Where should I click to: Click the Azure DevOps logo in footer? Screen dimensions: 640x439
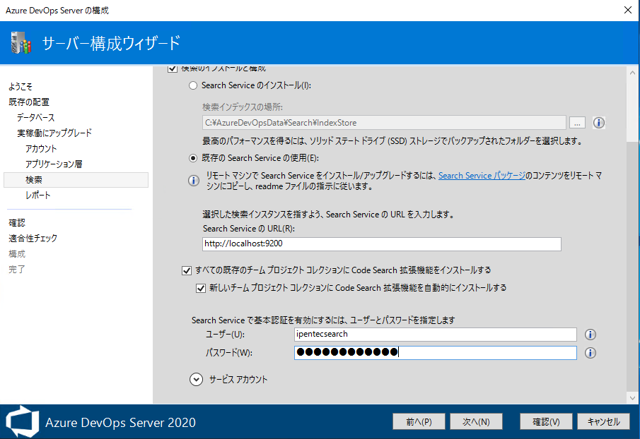coord(22,421)
